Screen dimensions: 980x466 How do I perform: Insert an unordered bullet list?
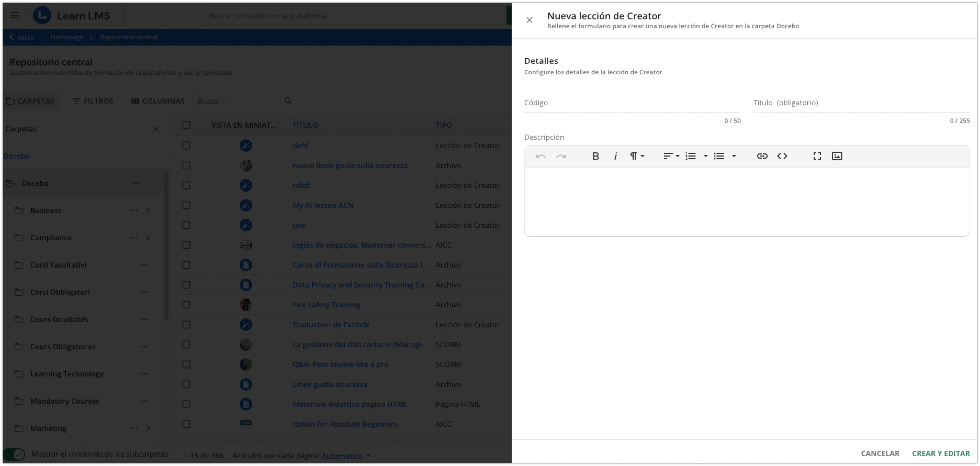719,156
